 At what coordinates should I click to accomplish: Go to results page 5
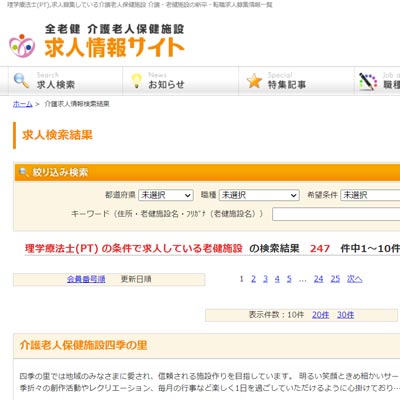[x=289, y=279]
